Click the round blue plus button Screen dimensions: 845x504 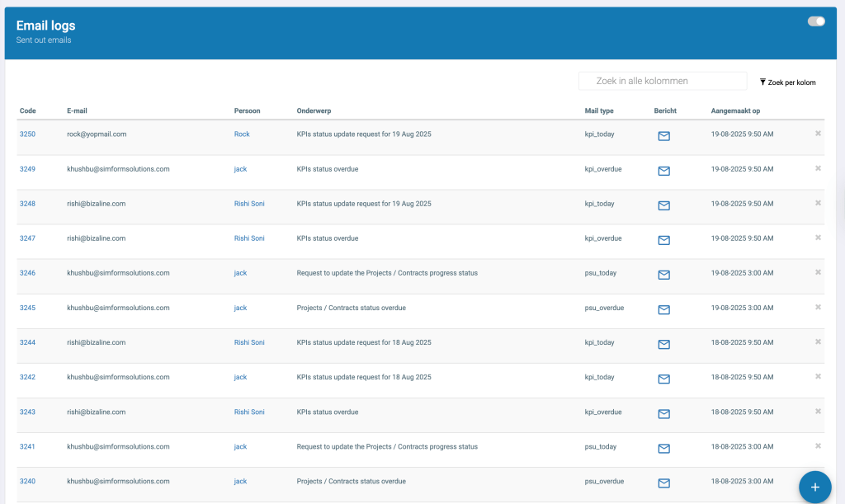coord(814,487)
